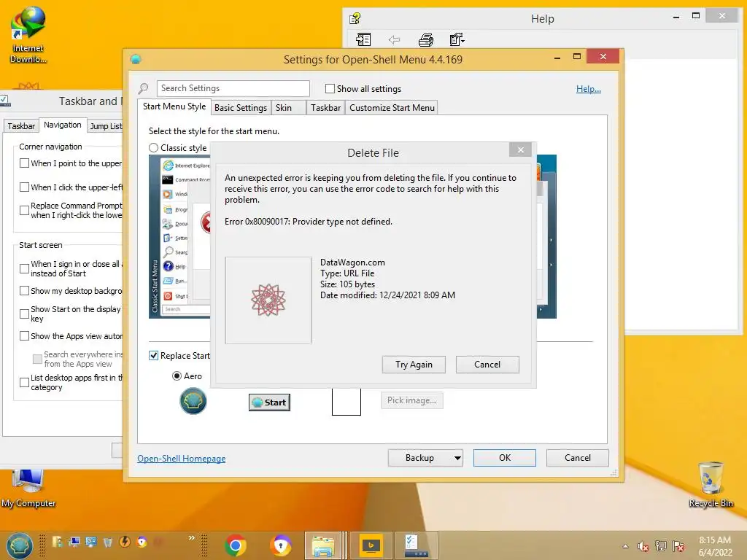Toggle 'When I sign in or close all' checkbox

(24, 268)
